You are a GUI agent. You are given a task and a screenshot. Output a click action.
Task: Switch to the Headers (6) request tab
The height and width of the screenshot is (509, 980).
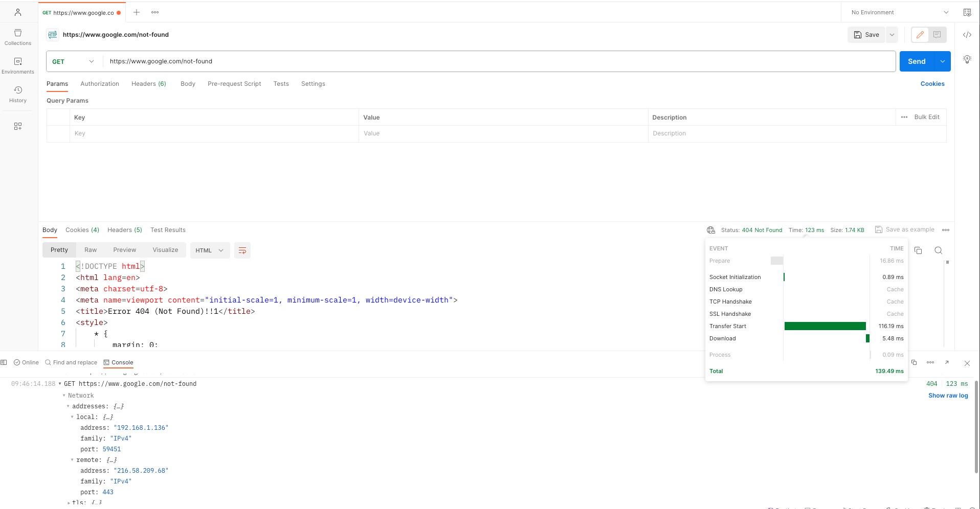[x=149, y=84]
